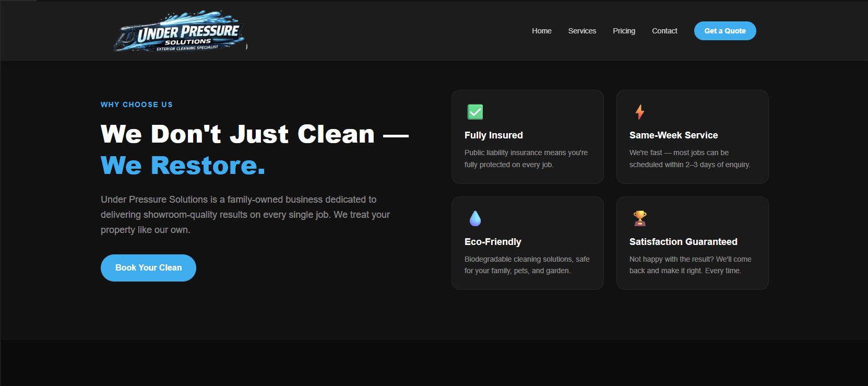Click the green checkmark Fully Insured icon
This screenshot has height=386, width=868.
[475, 112]
